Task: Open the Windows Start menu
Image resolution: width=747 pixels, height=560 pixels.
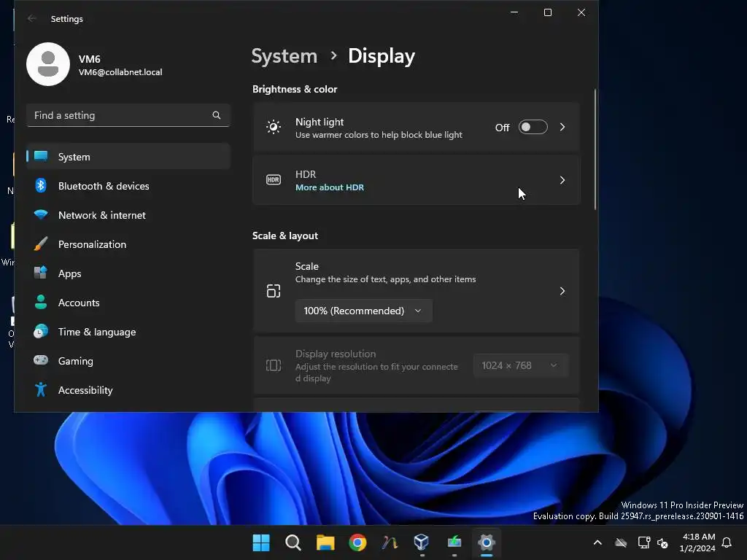Action: point(261,542)
